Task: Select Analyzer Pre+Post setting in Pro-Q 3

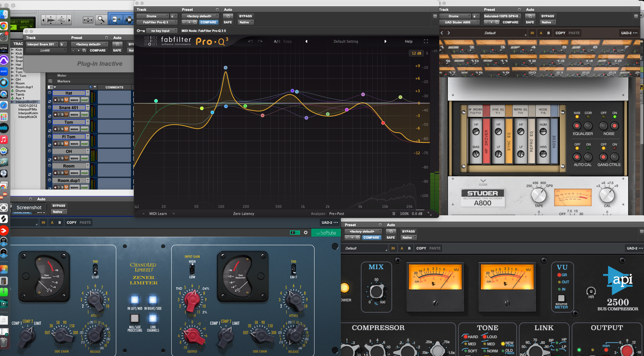Action: (x=336, y=214)
